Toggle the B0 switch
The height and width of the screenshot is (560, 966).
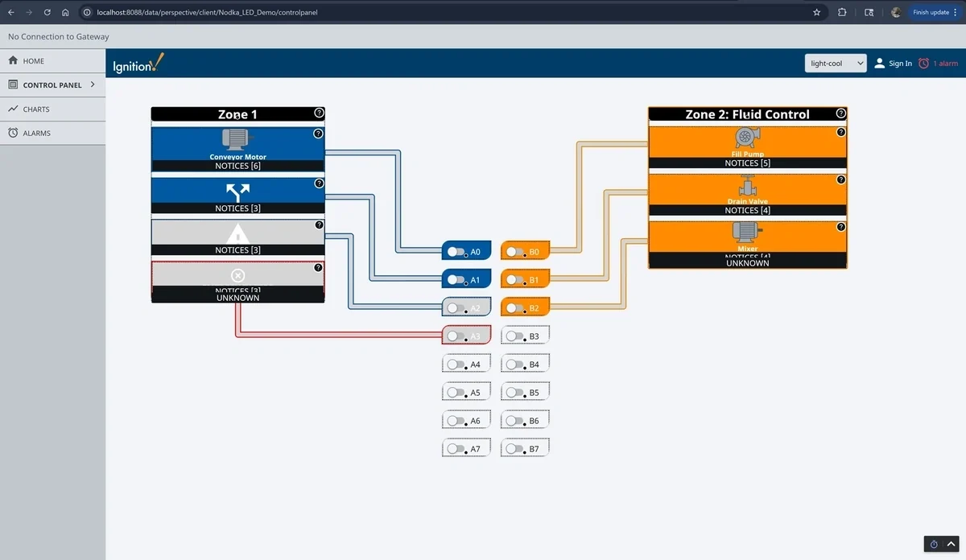tap(515, 252)
